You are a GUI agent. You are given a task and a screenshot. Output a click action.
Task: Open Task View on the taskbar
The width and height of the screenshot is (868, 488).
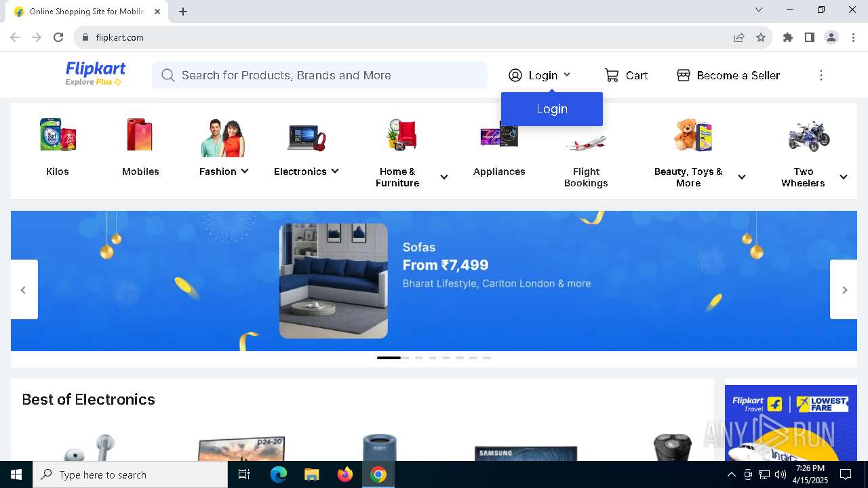[x=244, y=474]
